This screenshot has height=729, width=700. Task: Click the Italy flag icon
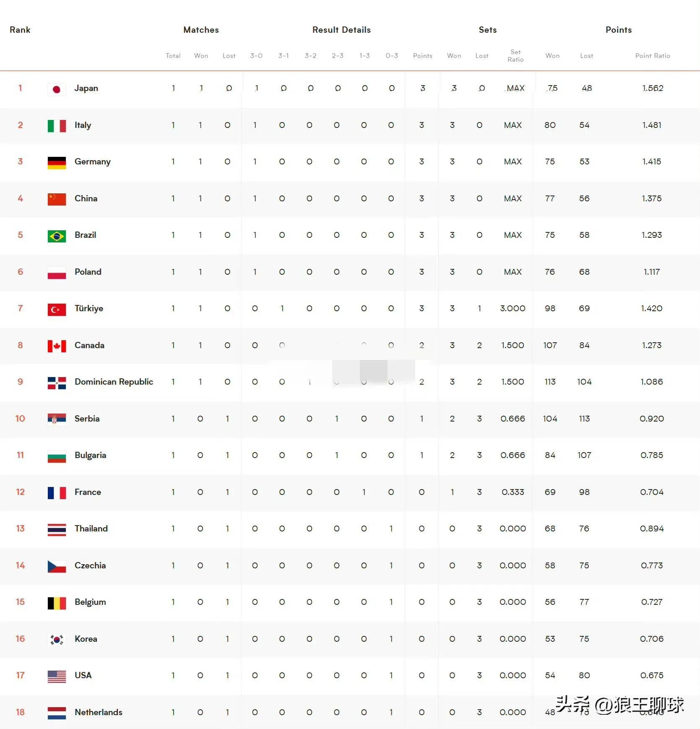click(57, 126)
